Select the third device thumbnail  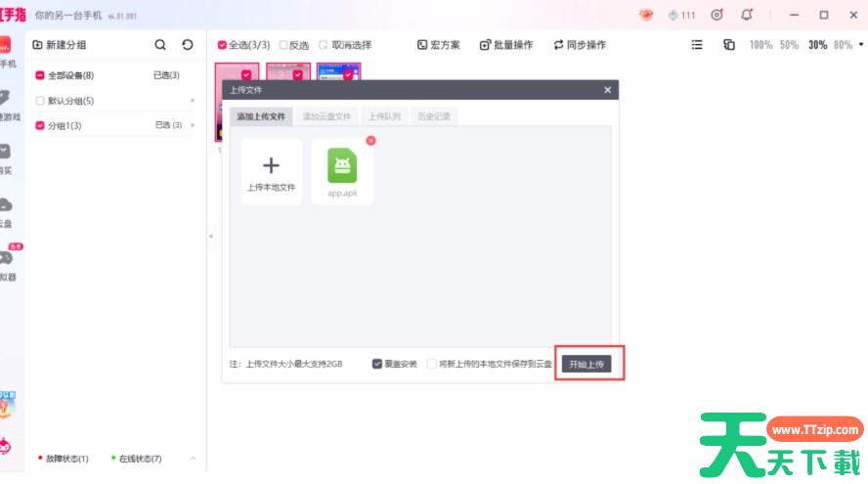click(339, 72)
